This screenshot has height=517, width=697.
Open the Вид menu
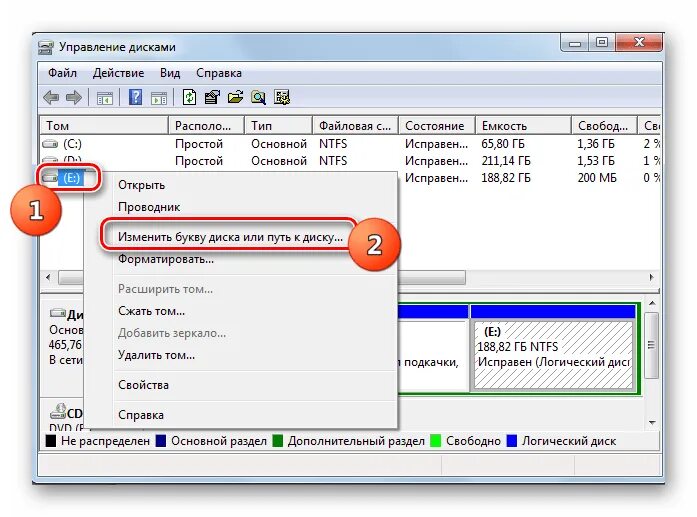tap(170, 73)
